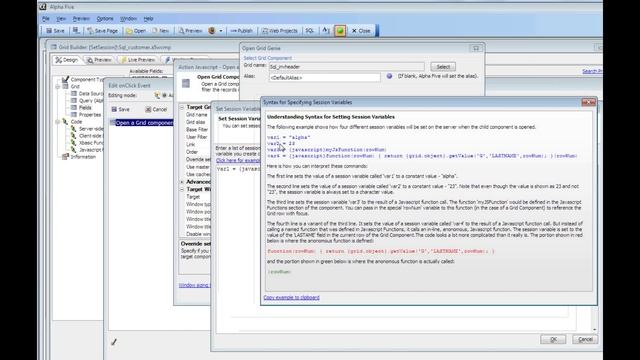Viewport: 640px width, 360px height.
Task: Open the Help menu
Action: 148,19
